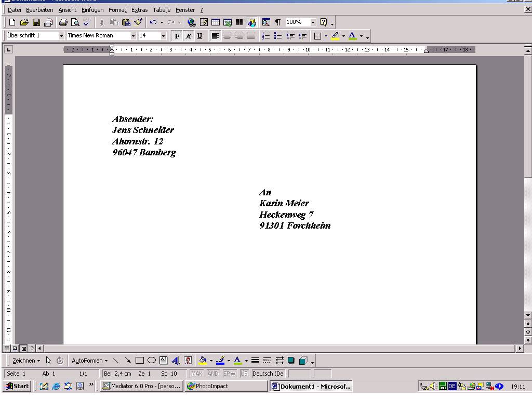Apply a bulleted list
The image size is (532, 399).
pos(278,36)
